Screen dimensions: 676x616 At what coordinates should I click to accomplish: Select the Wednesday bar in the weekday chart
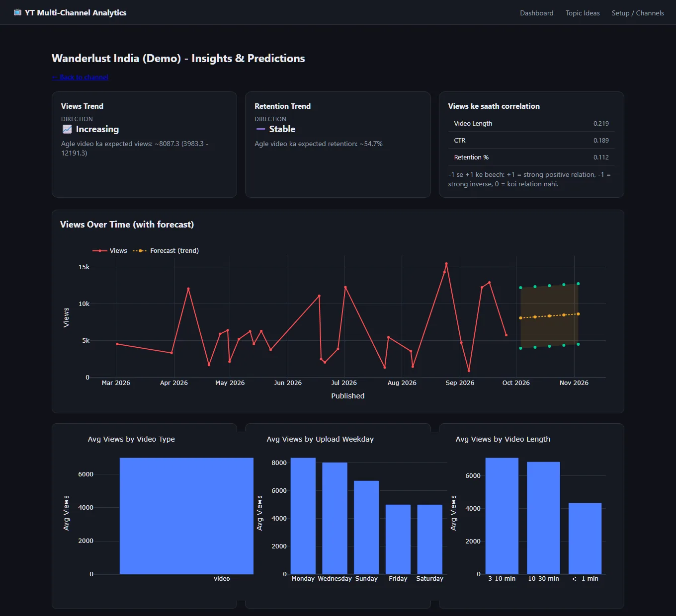coord(335,518)
